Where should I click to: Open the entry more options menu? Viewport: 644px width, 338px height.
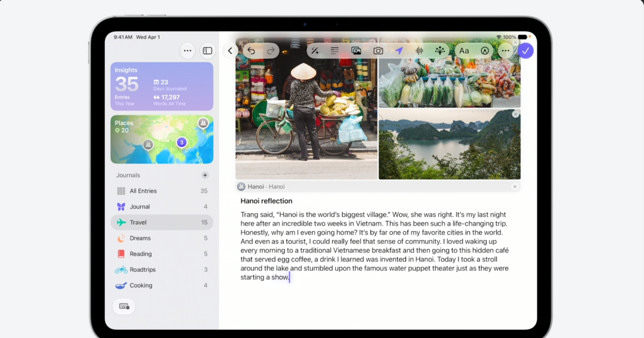tap(506, 51)
